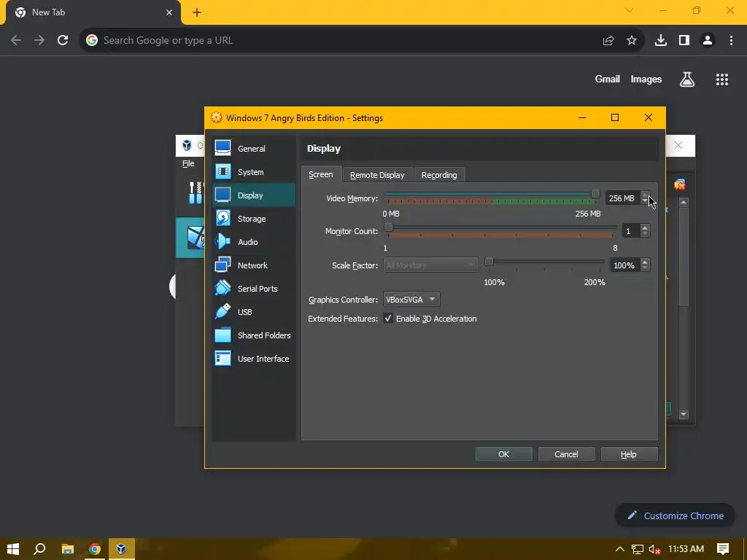Screen dimensions: 747x560
Task: Open Shared Folders settings category
Action: coord(253,335)
